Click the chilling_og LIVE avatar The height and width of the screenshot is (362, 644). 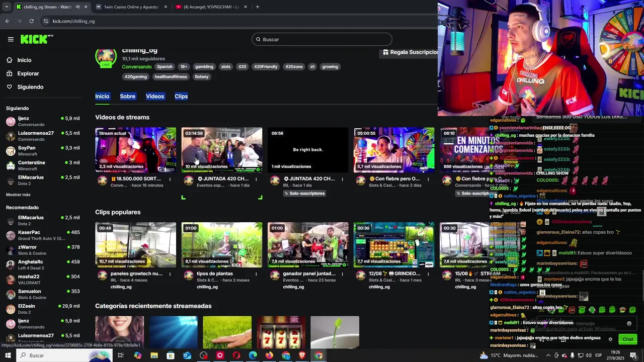tap(106, 57)
